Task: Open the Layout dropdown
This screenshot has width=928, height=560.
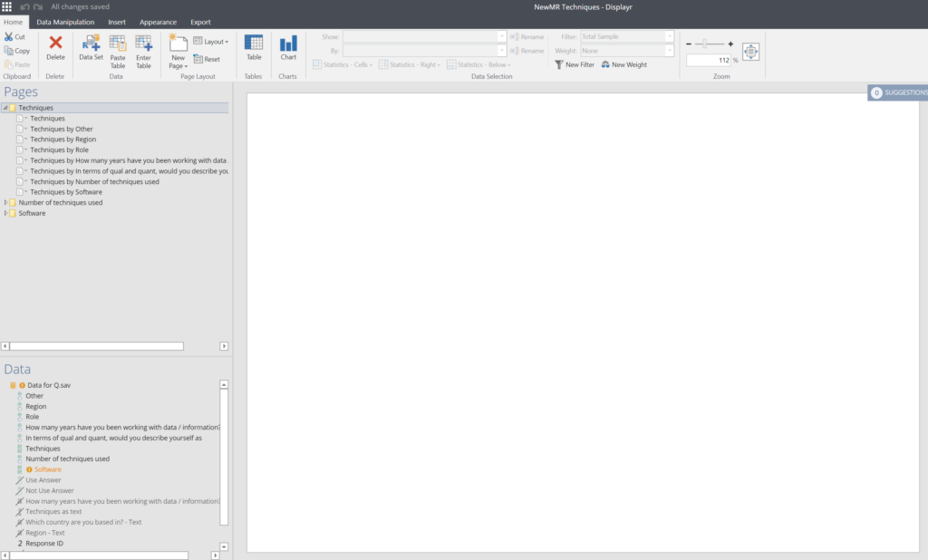Action: pyautogui.click(x=211, y=42)
